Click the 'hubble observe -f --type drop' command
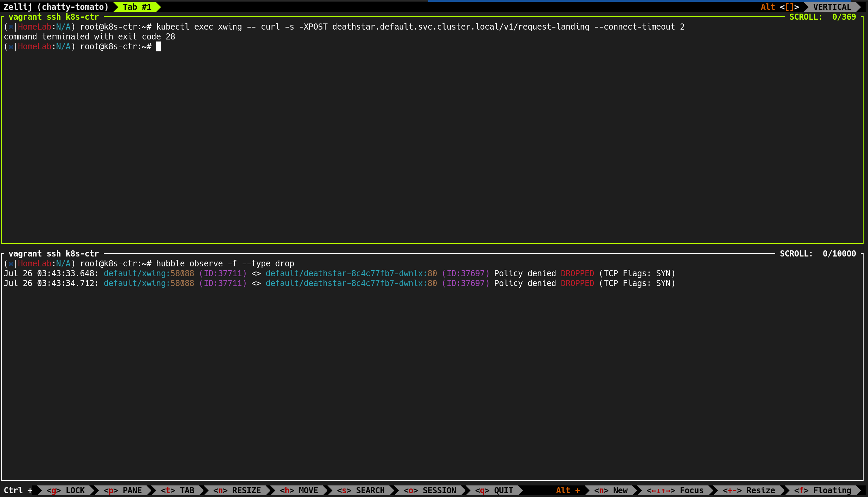 [225, 264]
